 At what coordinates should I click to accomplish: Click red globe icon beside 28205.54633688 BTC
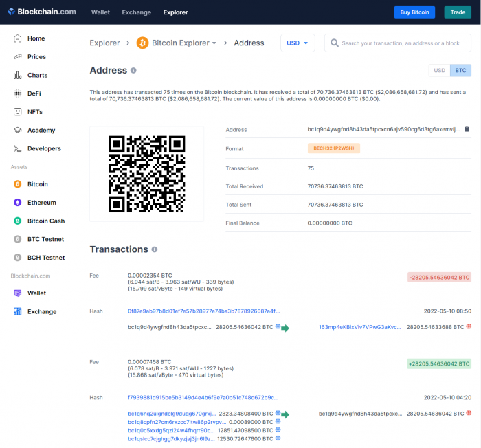(469, 326)
